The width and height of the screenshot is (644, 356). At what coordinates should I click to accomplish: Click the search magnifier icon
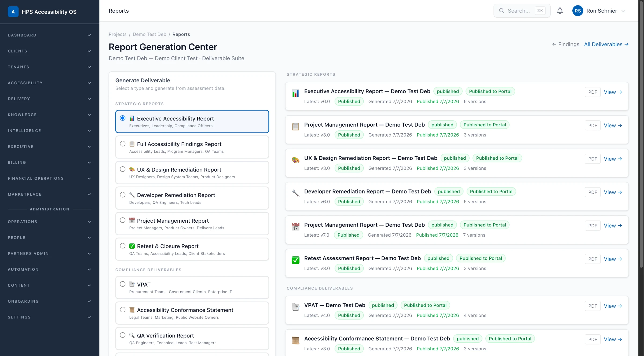pyautogui.click(x=502, y=11)
